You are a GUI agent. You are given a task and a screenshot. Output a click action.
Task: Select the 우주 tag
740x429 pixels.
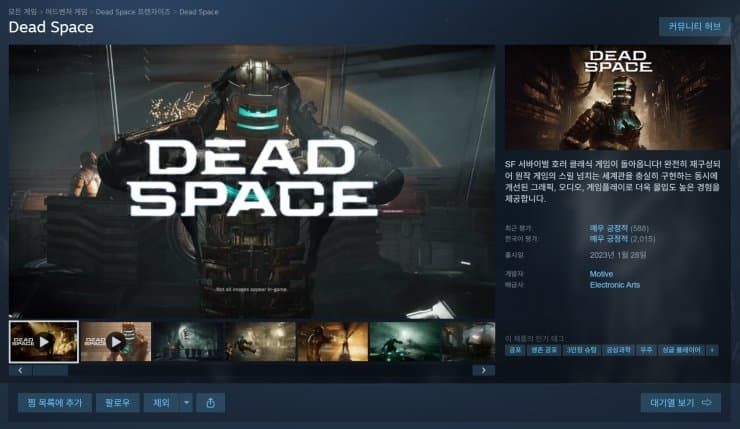click(x=646, y=350)
